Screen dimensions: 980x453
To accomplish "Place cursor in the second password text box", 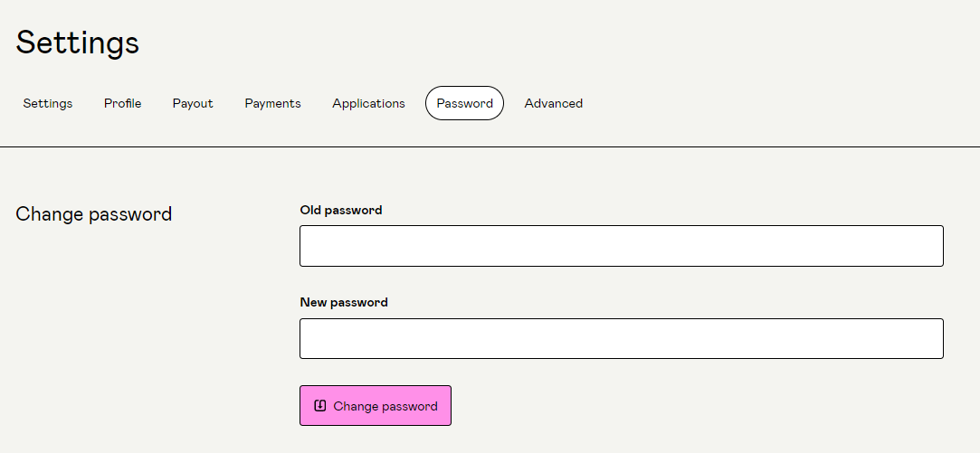I will pos(621,338).
